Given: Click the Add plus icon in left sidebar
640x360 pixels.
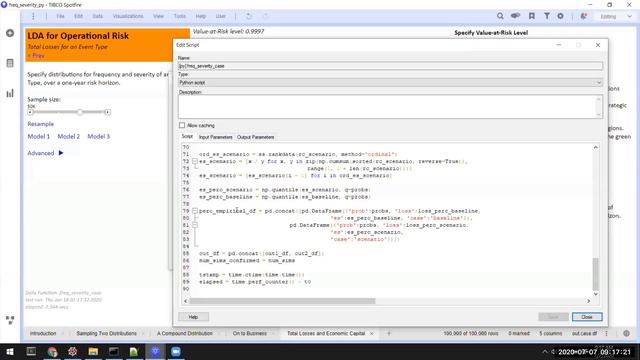Looking at the screenshot, I should [x=10, y=33].
